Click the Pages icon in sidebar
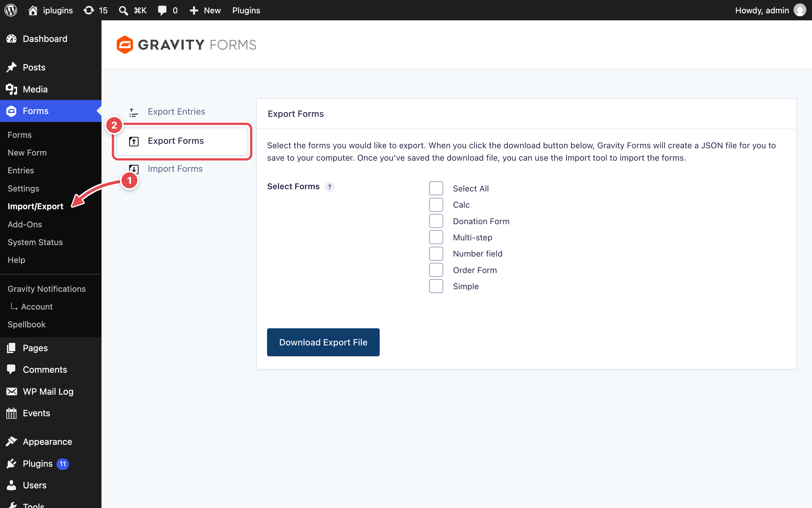812x508 pixels. 11,348
